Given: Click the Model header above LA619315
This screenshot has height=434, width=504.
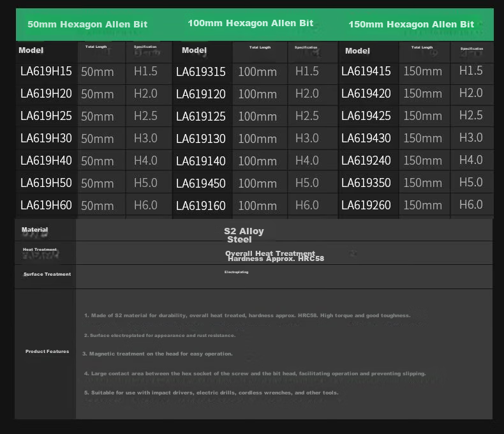Looking at the screenshot, I should 194,50.
